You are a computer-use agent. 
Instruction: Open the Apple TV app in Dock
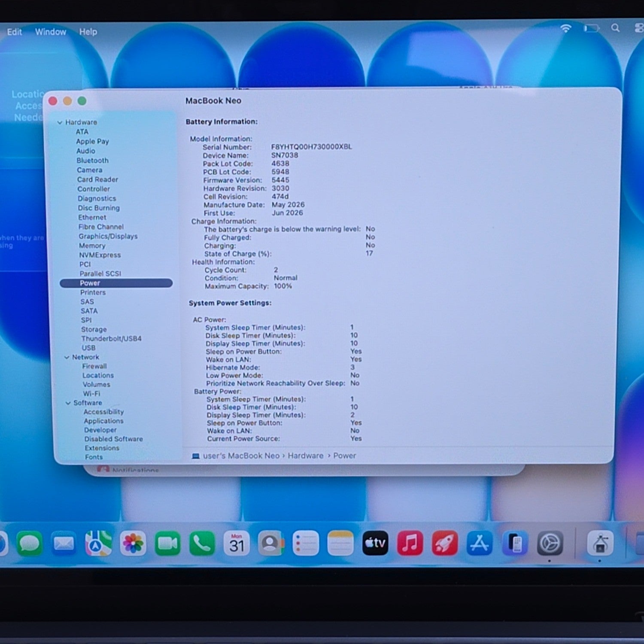coord(375,544)
